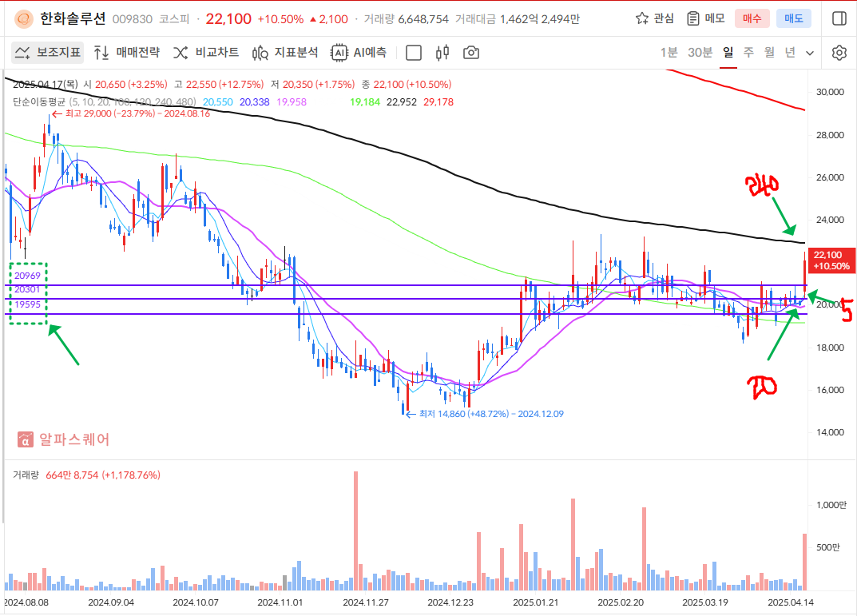Click the 최저 14,860 low-point label
Image resolution: width=857 pixels, height=616 pixels.
tap(485, 414)
